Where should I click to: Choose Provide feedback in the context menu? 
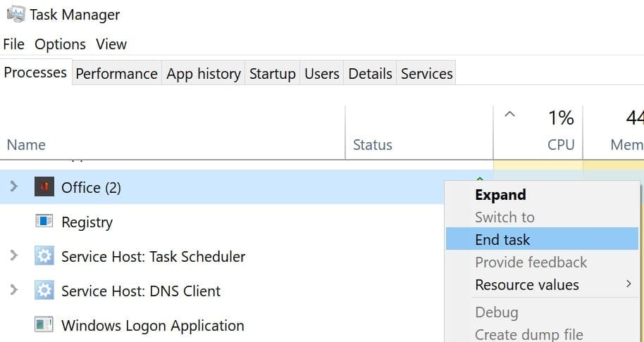pos(542,262)
